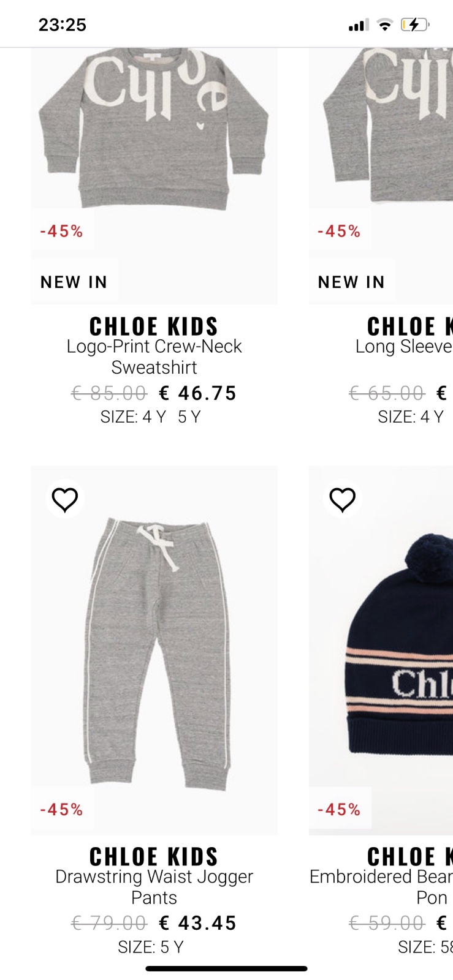The height and width of the screenshot is (980, 453).
Task: Favorite the Drawstring Waist Jogger Pants
Action: [x=65, y=500]
